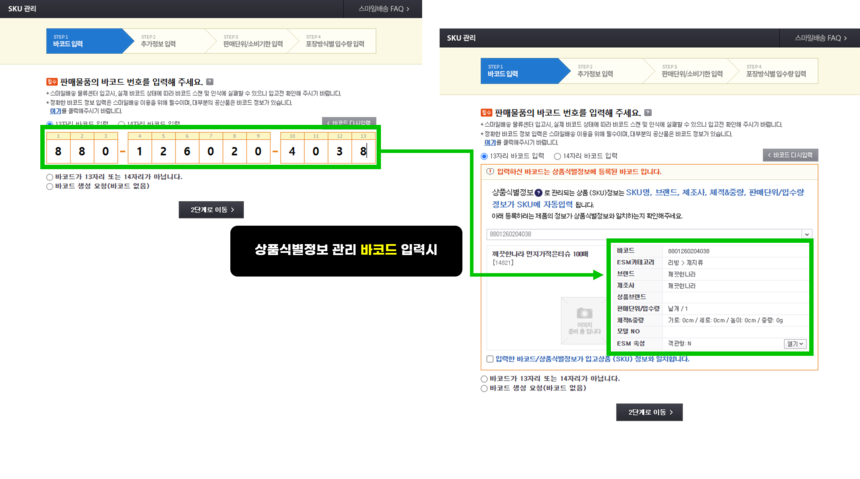Screen dimensions: 860x479
Task: Click product name 깨끗한나라 먼지가적은티슈 text
Action: point(540,254)
